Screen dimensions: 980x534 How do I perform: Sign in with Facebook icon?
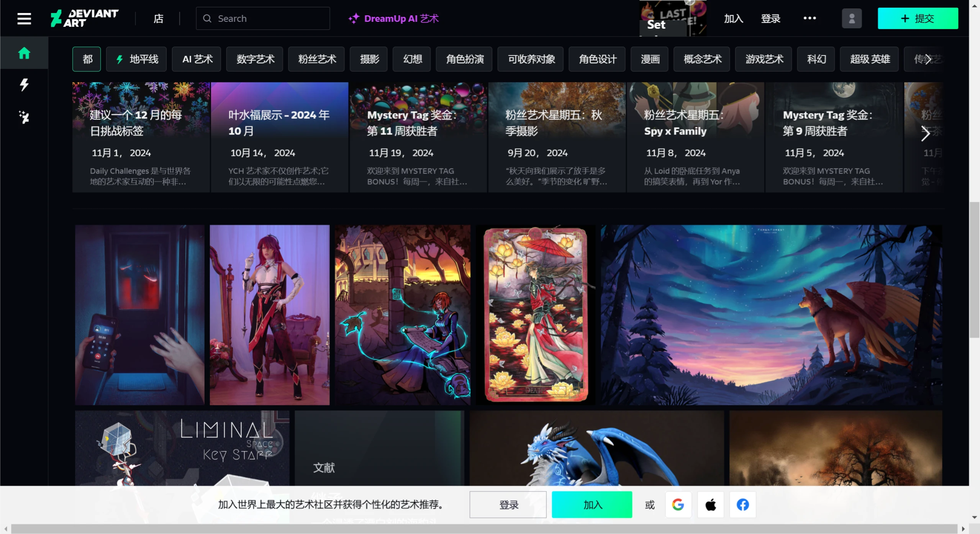(x=742, y=505)
